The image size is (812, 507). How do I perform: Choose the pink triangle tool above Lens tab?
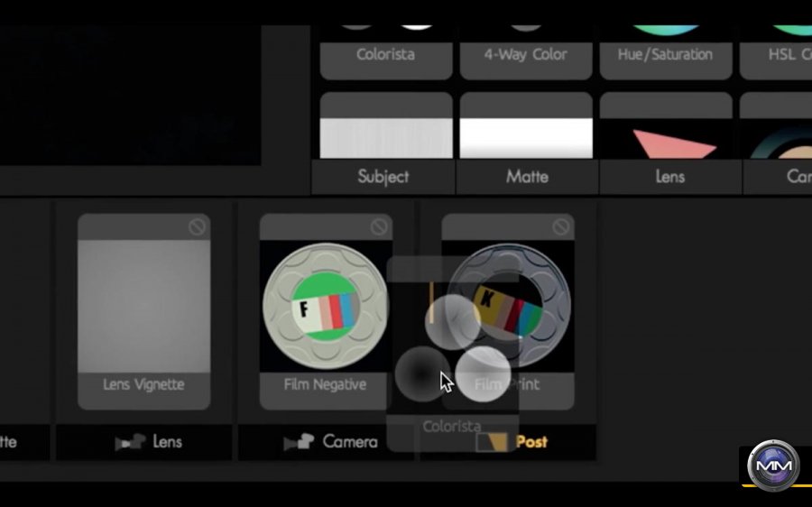point(666,125)
